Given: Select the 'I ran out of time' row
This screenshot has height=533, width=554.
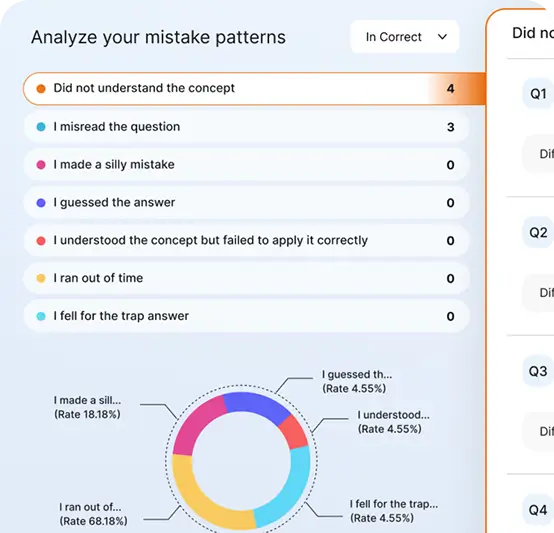Looking at the screenshot, I should point(246,278).
